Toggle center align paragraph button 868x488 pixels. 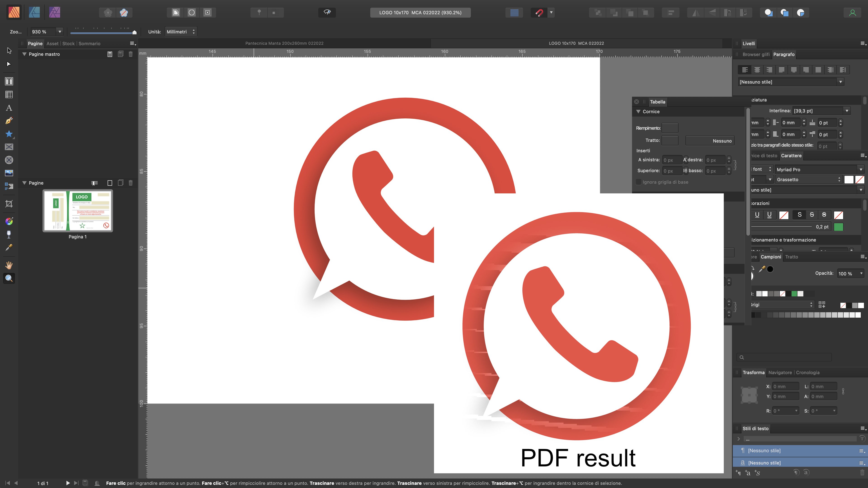[x=757, y=70]
